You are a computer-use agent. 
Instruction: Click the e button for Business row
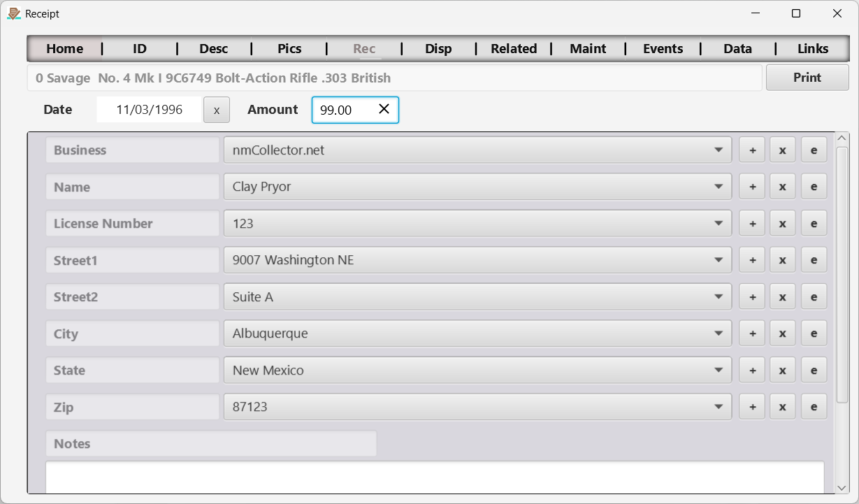click(x=814, y=150)
